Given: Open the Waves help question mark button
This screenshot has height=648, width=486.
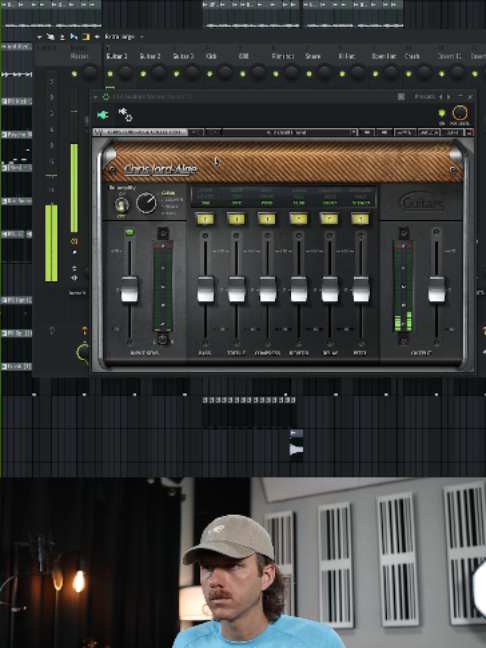Looking at the screenshot, I should 469,132.
